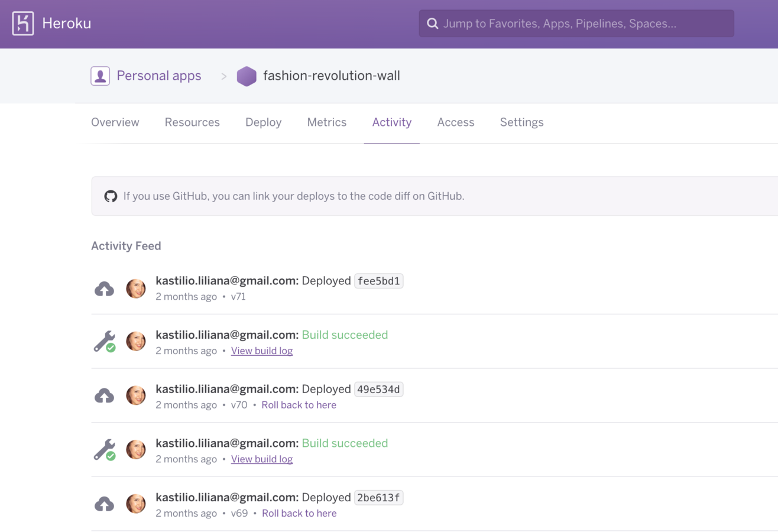Select the Activity tab

392,122
